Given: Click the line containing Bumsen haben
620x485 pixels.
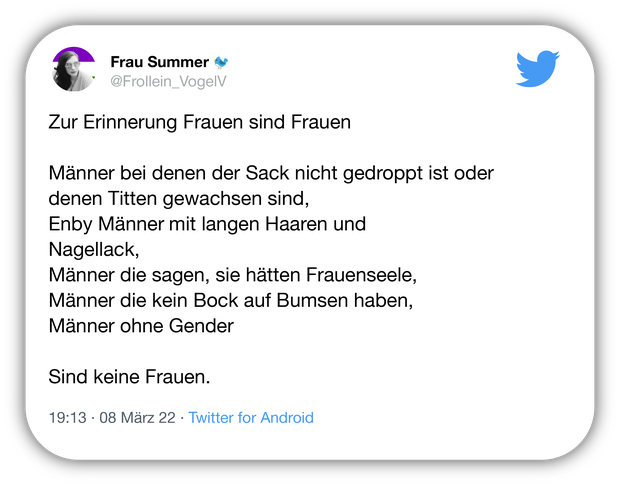Looking at the screenshot, I should (x=231, y=300).
